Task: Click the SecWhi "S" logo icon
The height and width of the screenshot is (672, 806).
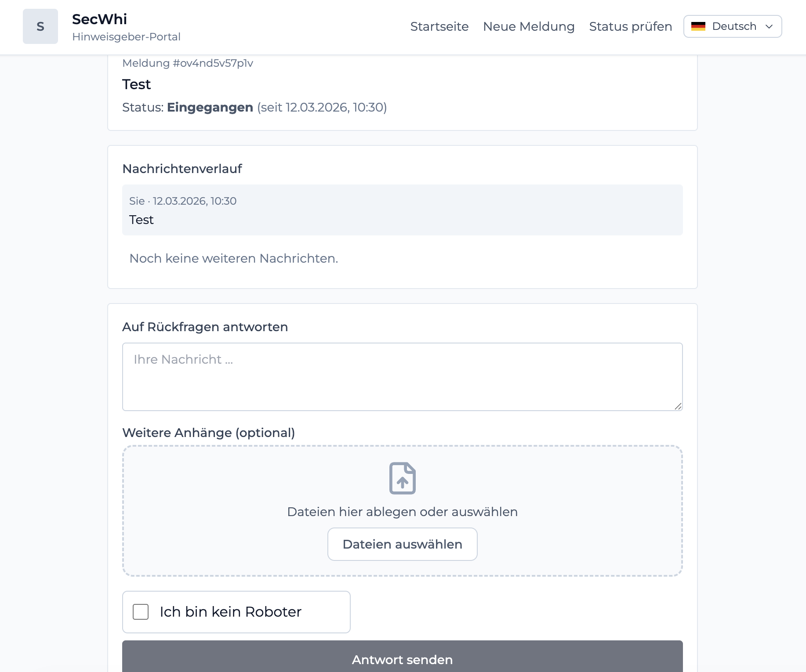Action: (40, 26)
